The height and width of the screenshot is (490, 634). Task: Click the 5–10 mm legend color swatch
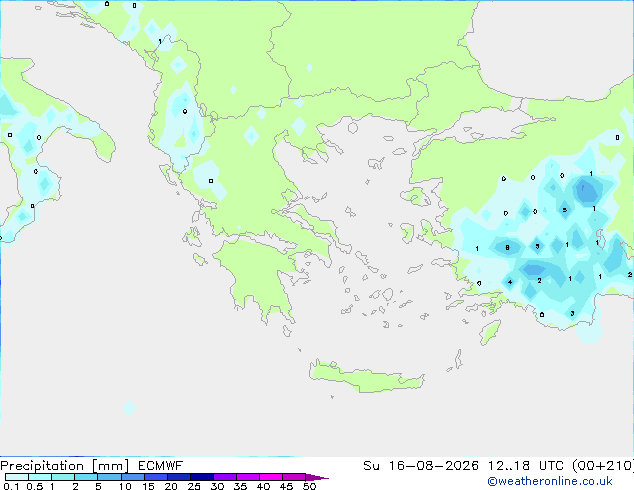(x=109, y=477)
